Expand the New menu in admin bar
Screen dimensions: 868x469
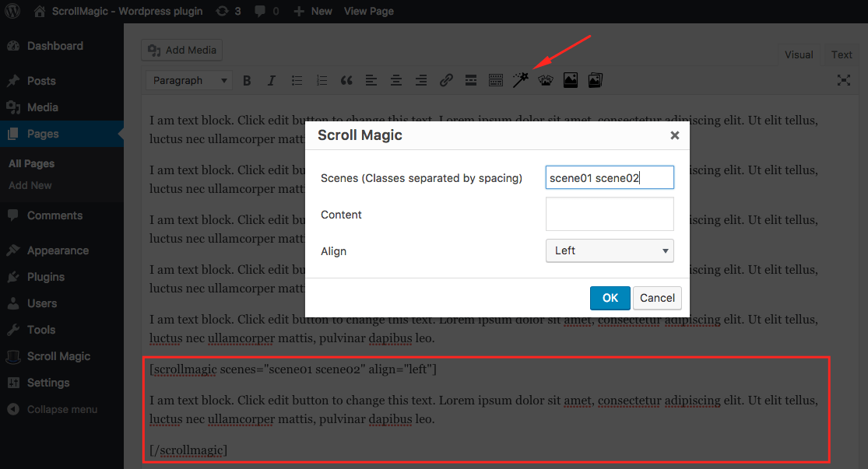[x=312, y=11]
